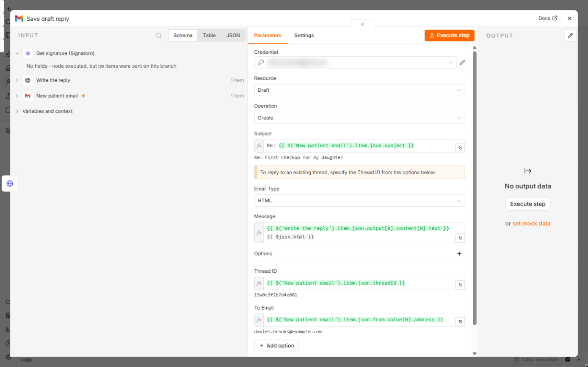
Task: Open the expression editor for Message
Action: point(460,238)
